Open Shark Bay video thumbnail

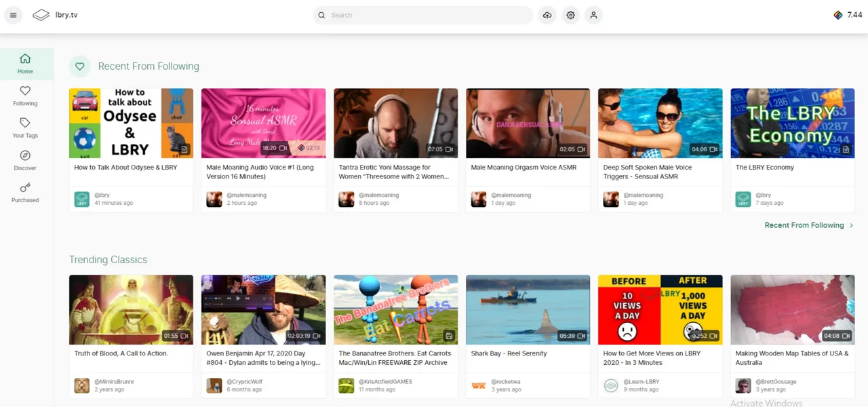(x=528, y=309)
